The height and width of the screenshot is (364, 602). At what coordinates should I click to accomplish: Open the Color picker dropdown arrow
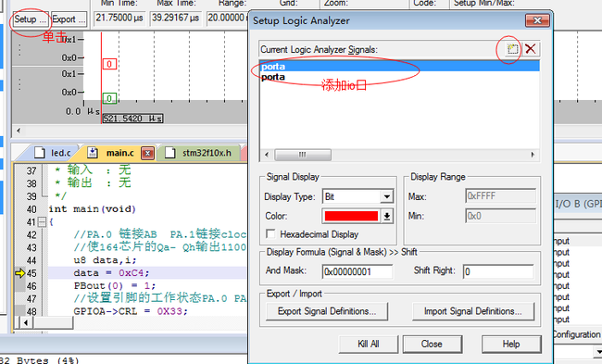point(386,216)
